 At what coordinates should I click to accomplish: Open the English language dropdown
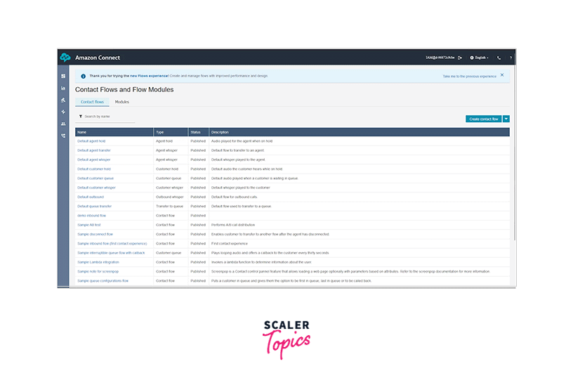(x=479, y=58)
